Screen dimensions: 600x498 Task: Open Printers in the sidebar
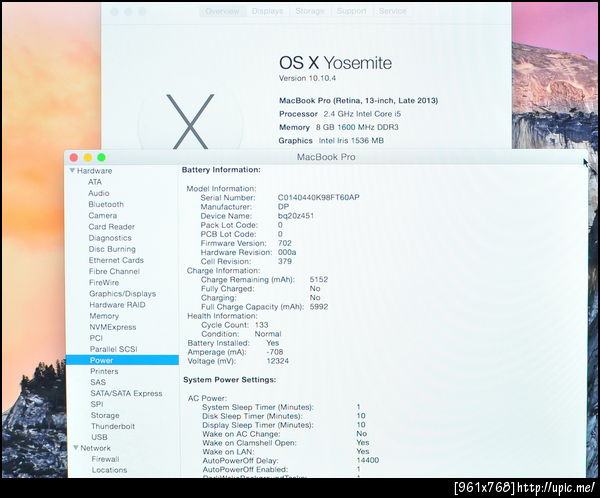coord(104,371)
